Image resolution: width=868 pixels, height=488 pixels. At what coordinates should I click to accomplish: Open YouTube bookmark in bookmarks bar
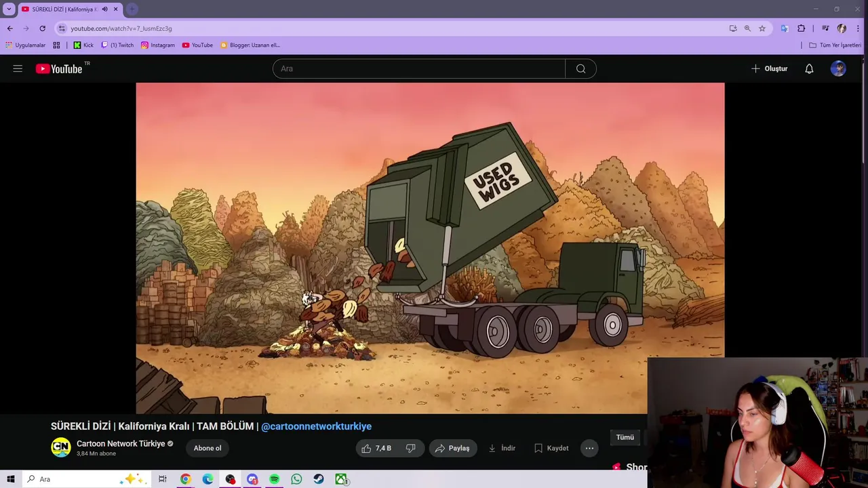point(197,45)
